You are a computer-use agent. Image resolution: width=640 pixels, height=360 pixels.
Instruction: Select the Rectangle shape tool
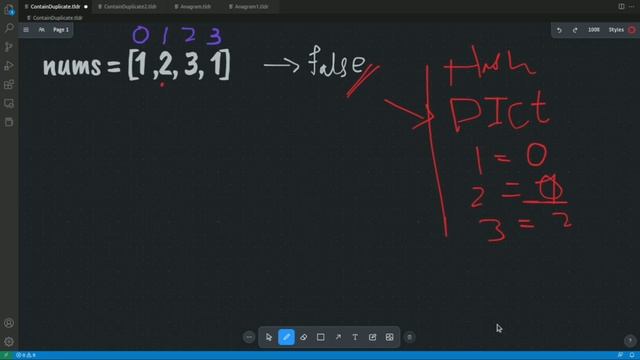click(x=321, y=337)
